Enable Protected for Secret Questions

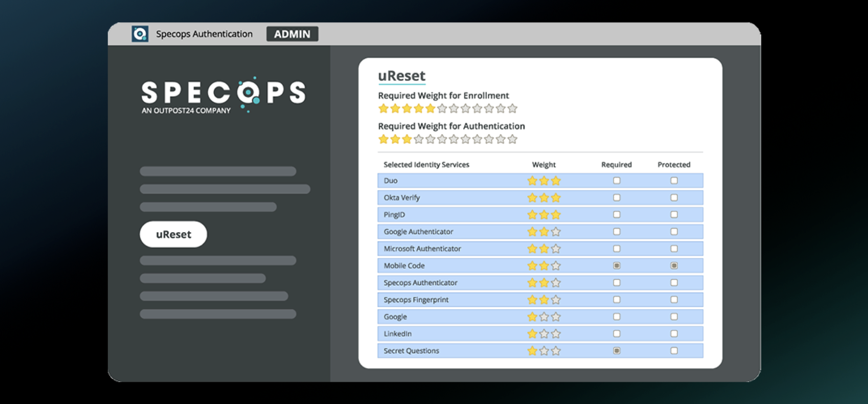click(674, 350)
